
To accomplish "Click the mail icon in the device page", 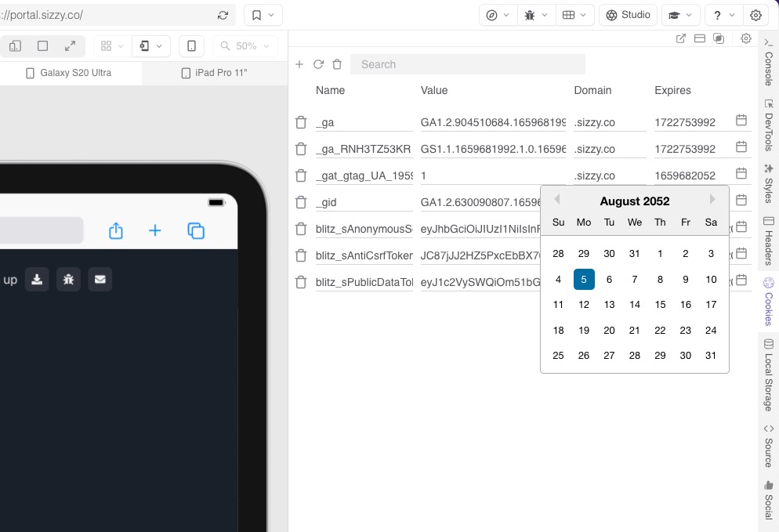I will 100,279.
